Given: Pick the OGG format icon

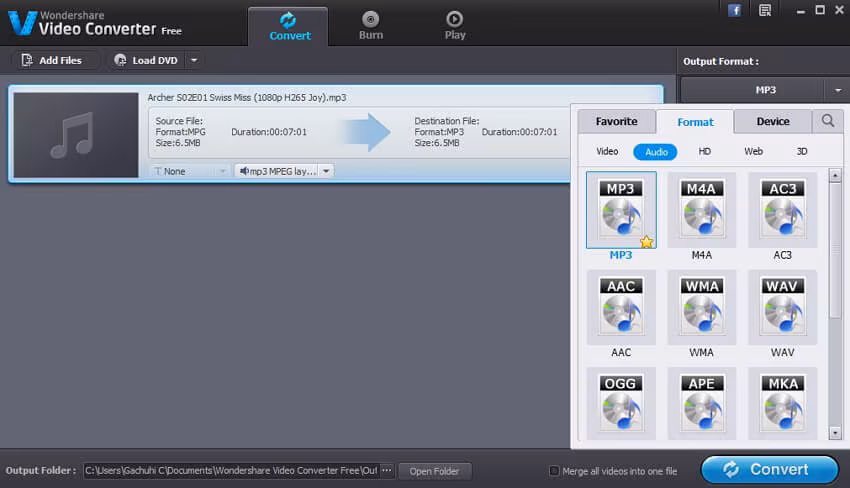Looking at the screenshot, I should (x=621, y=403).
